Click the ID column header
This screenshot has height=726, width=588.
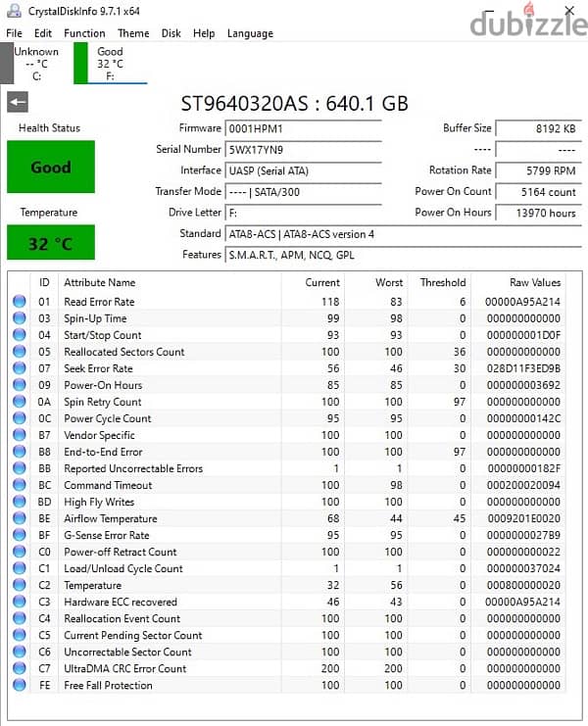point(44,282)
